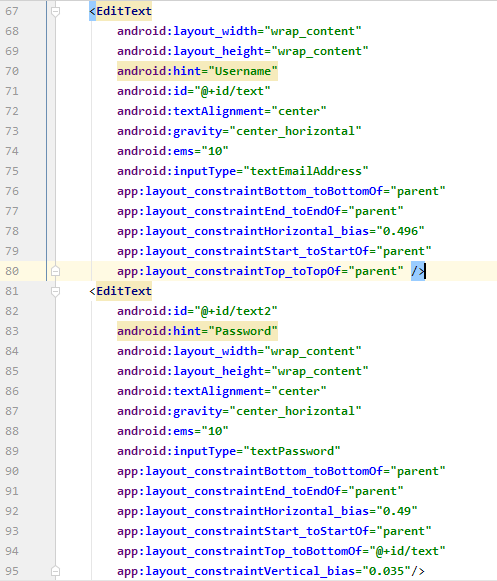Click constraintTop_toTopOf attribute on line 80
497x581 pixels.
pos(229,271)
